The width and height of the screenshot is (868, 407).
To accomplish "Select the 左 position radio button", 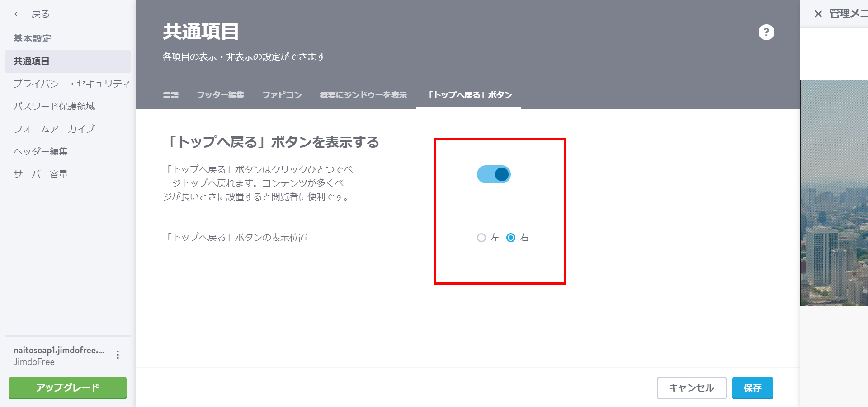I will (481, 237).
